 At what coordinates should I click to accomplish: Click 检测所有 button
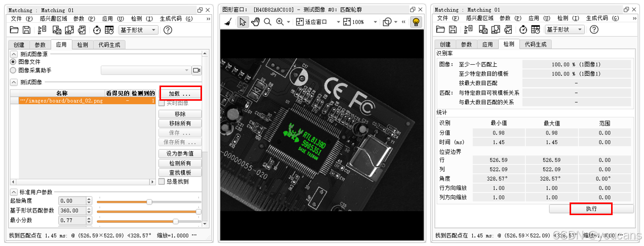coord(180,163)
